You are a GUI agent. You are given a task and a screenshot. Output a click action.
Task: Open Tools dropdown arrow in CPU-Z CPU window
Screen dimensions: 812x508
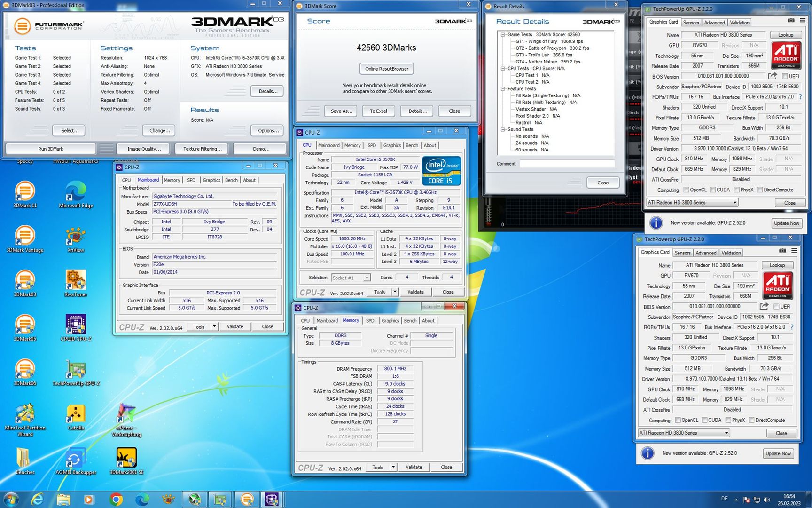[x=395, y=292]
